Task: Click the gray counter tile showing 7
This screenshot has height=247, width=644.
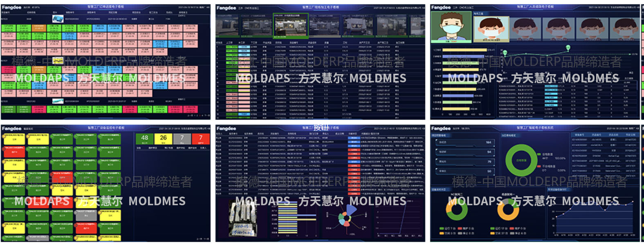Action: [182, 138]
